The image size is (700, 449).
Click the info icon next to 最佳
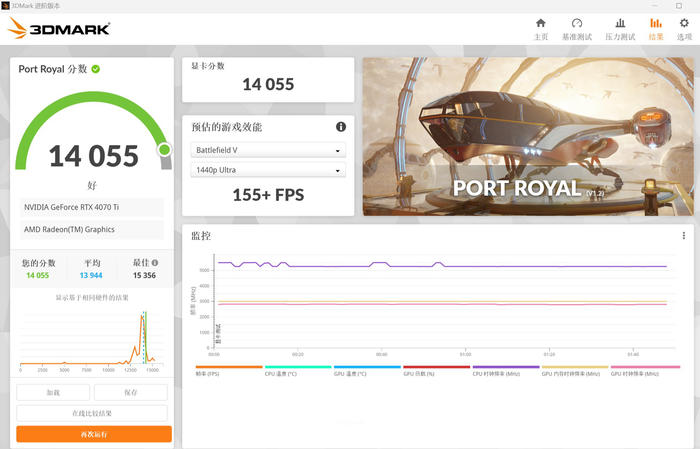pyautogui.click(x=152, y=262)
